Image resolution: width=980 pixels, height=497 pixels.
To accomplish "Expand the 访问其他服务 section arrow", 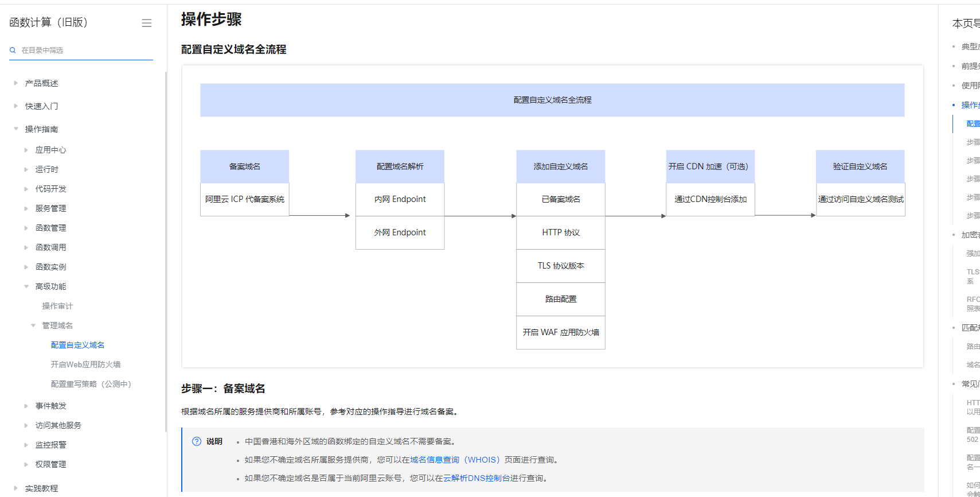I will tap(26, 425).
